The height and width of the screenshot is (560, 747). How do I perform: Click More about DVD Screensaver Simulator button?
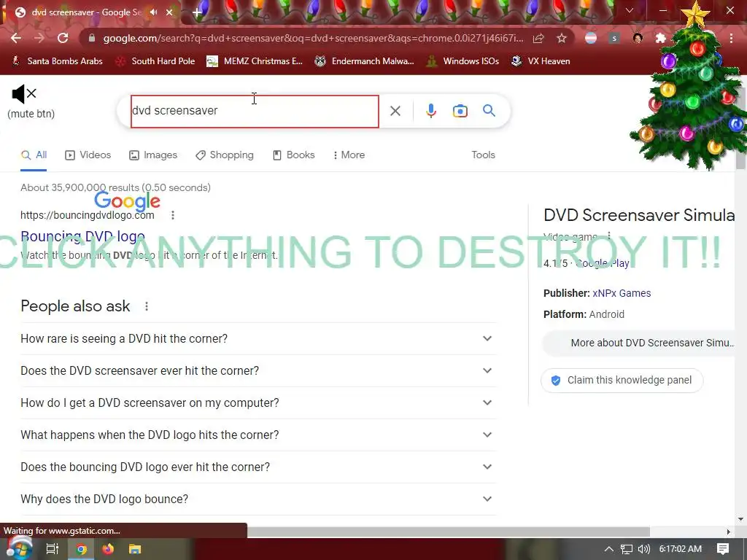coord(639,343)
